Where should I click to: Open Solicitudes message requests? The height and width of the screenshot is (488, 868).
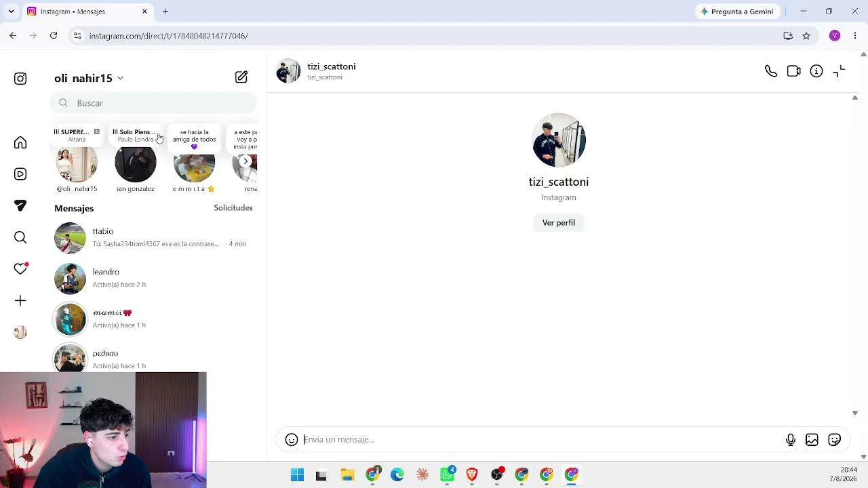233,208
